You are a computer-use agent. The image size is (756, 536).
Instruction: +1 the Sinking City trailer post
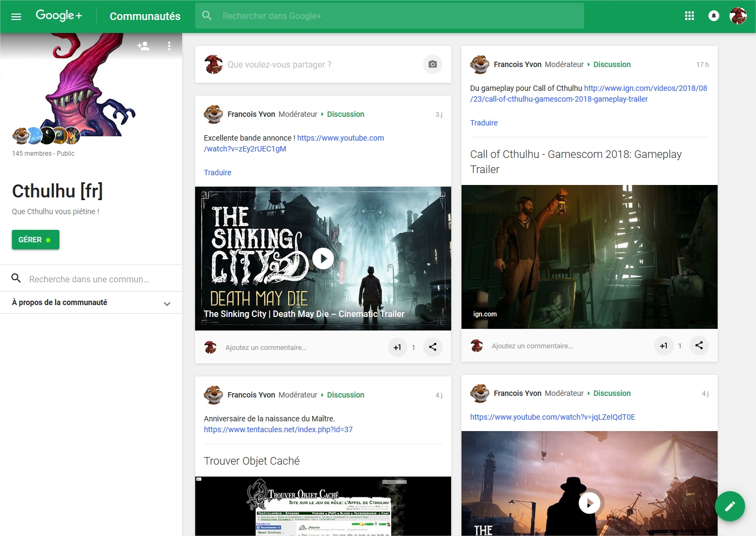click(398, 347)
